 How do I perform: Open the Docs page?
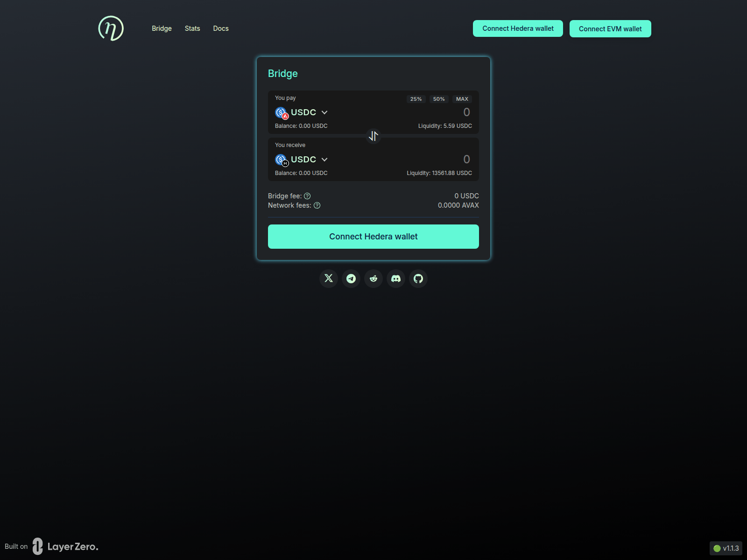pyautogui.click(x=221, y=28)
